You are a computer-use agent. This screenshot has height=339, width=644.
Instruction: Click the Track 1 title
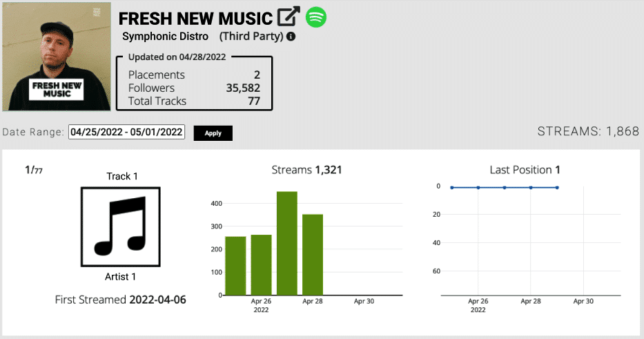point(122,176)
